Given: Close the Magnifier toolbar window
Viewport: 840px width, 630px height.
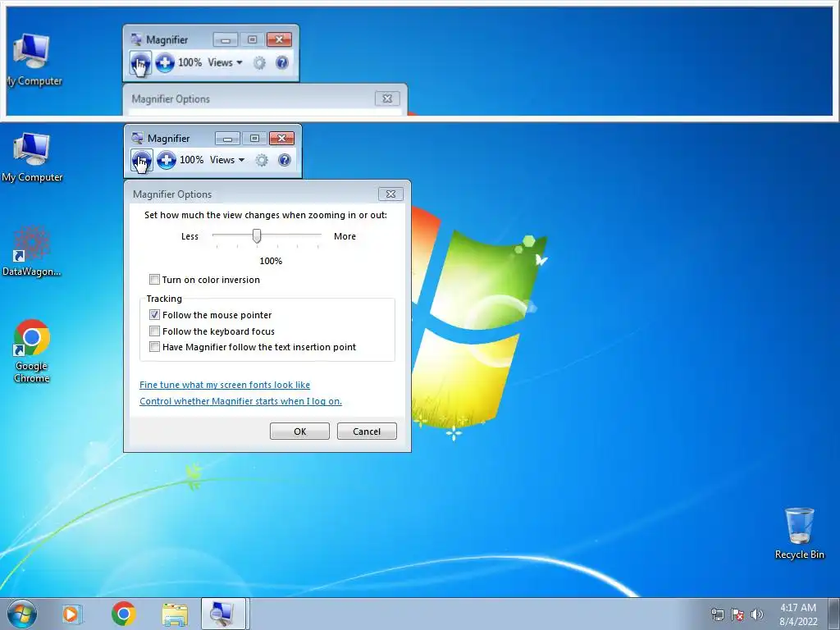Looking at the screenshot, I should coord(282,138).
